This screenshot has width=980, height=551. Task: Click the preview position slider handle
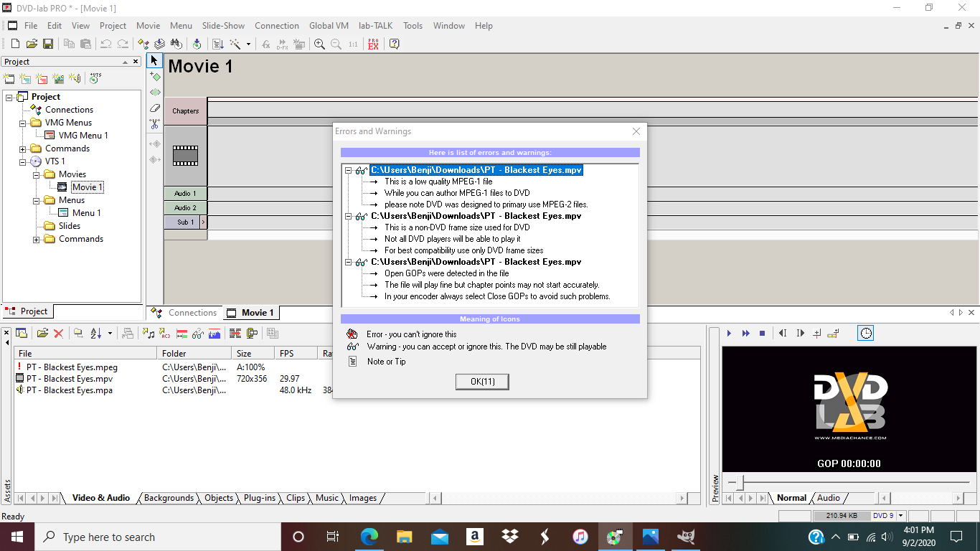click(x=740, y=482)
